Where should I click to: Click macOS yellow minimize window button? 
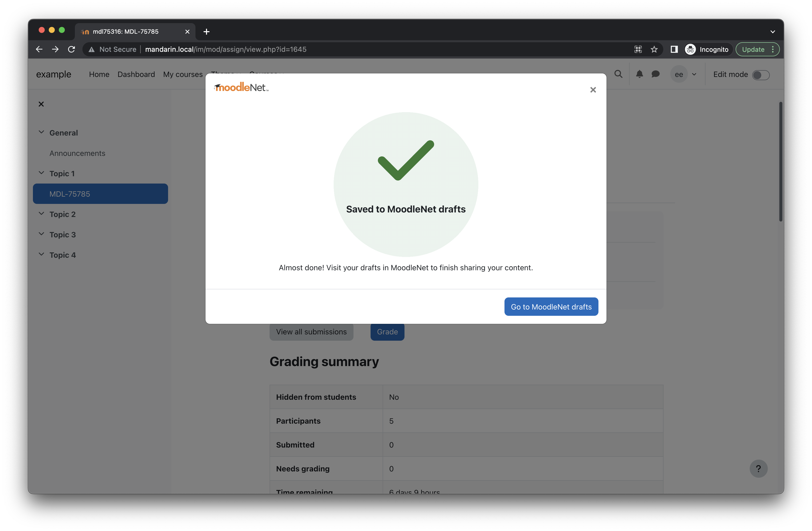tap(52, 30)
